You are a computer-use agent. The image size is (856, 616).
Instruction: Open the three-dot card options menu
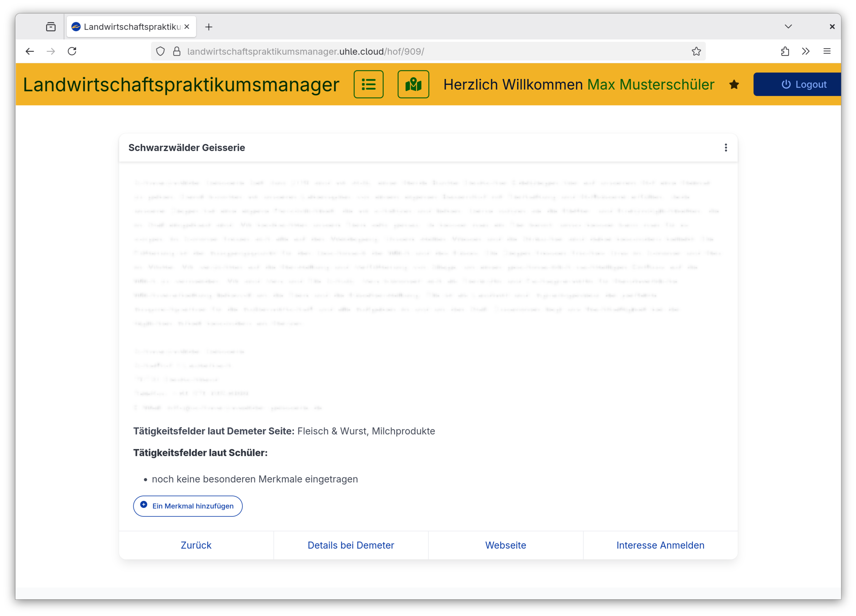[x=725, y=148]
